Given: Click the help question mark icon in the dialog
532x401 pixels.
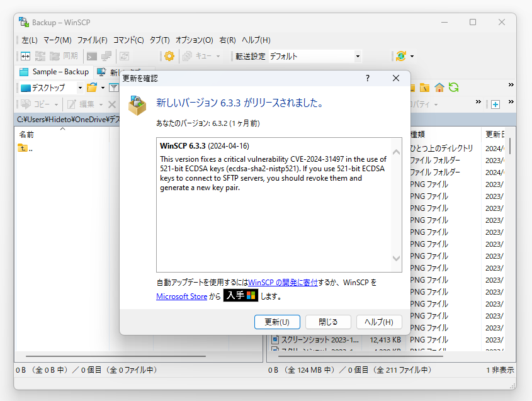Looking at the screenshot, I should click(367, 78).
